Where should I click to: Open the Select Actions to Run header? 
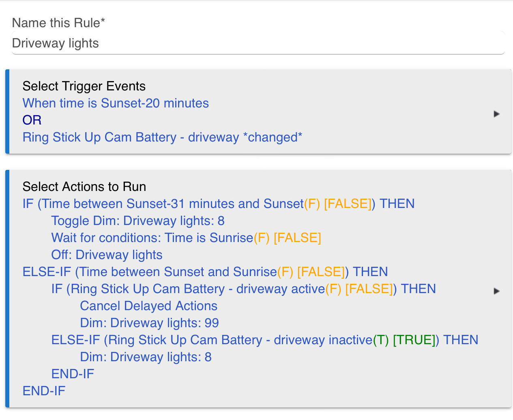click(84, 186)
